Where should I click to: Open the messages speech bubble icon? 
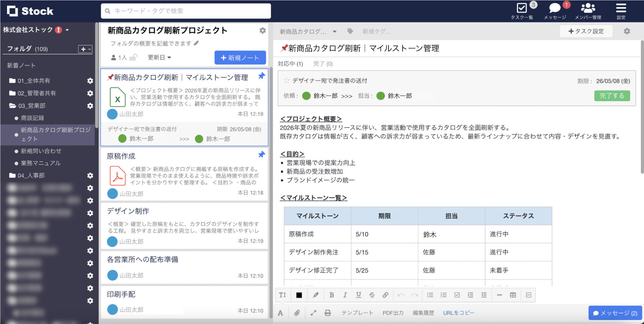click(x=554, y=8)
